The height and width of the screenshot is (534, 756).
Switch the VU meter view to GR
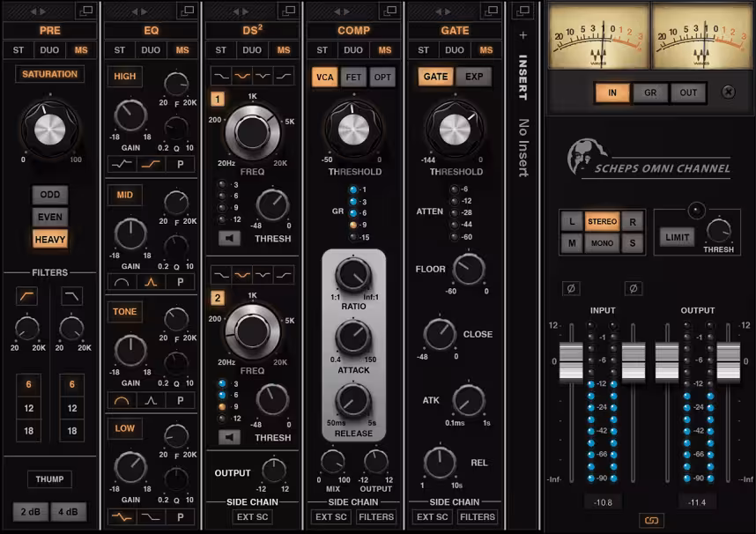click(x=651, y=93)
